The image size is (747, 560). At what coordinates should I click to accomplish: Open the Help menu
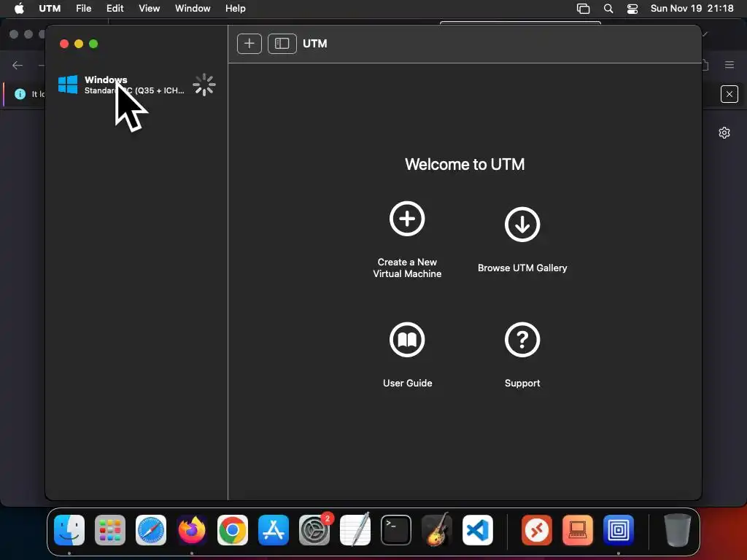[236, 9]
